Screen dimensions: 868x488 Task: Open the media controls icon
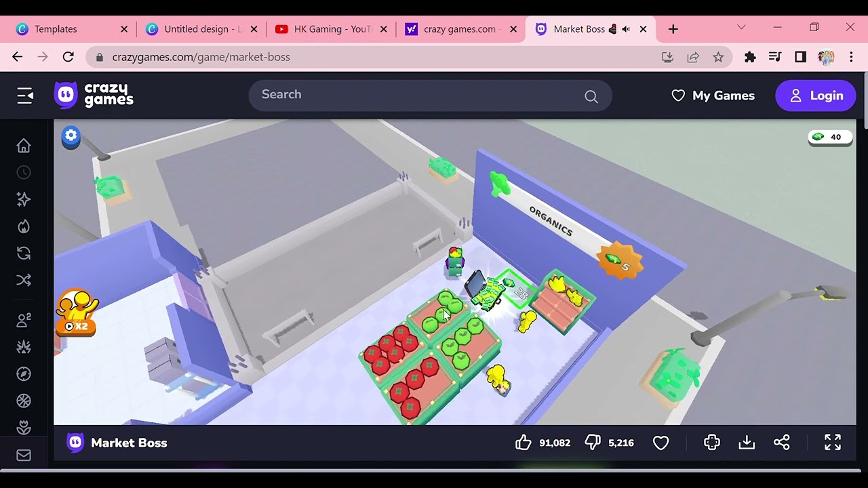point(775,57)
